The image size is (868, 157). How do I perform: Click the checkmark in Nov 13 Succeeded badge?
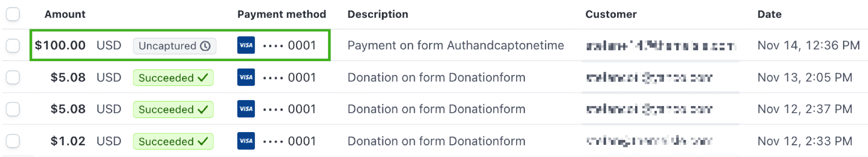click(x=203, y=78)
